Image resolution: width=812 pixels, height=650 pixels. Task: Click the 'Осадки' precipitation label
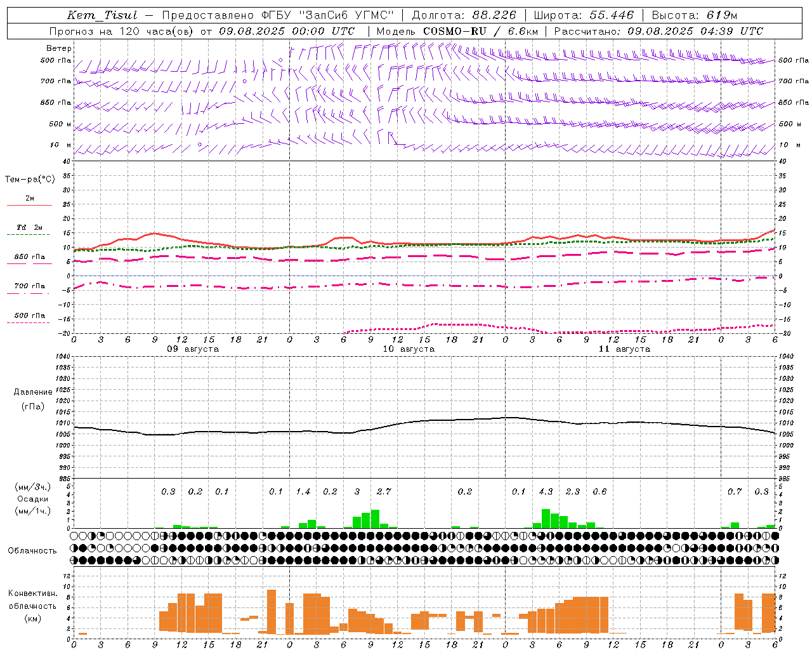33,499
